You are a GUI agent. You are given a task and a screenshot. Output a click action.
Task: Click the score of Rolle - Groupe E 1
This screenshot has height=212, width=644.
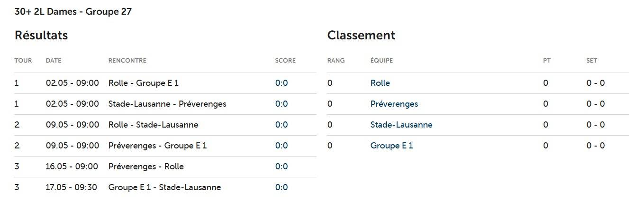pos(281,83)
